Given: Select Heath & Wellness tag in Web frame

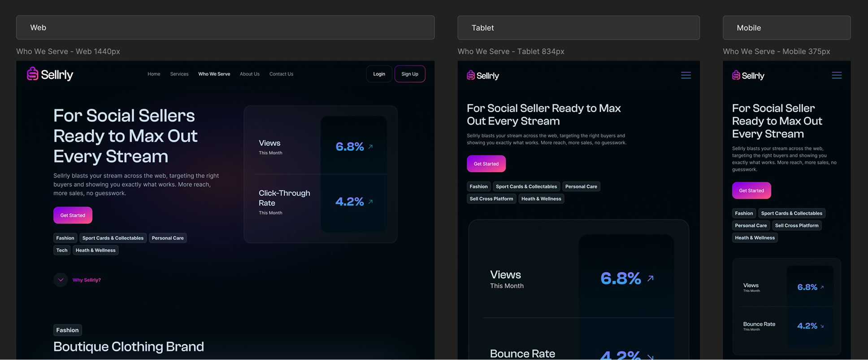Looking at the screenshot, I should pyautogui.click(x=95, y=250).
